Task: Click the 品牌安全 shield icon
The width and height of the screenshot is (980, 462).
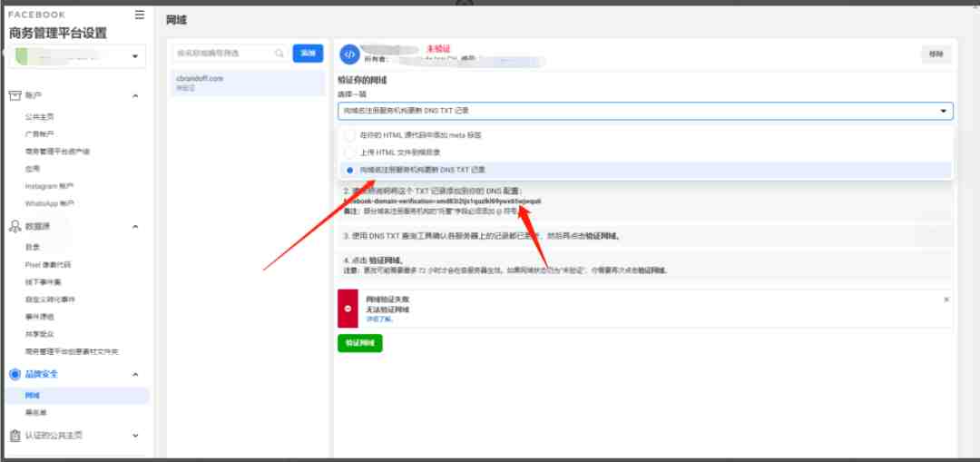Action: (x=15, y=374)
